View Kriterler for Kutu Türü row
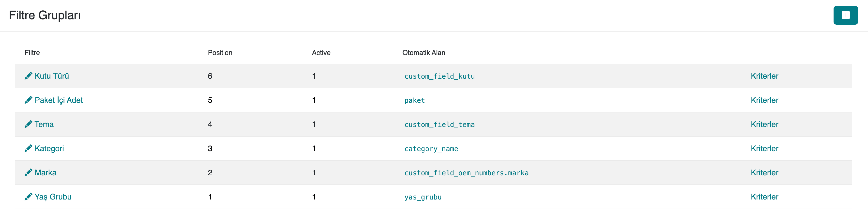 click(764, 76)
